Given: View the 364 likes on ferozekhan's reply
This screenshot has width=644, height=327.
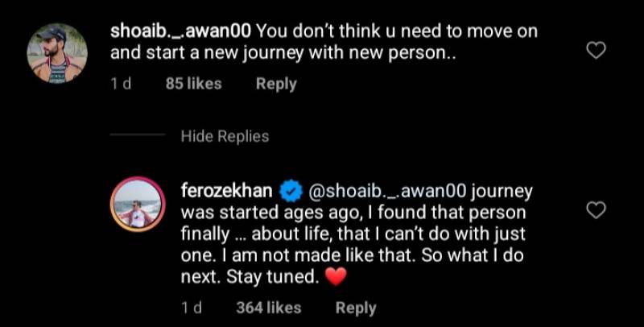Looking at the screenshot, I should [268, 307].
